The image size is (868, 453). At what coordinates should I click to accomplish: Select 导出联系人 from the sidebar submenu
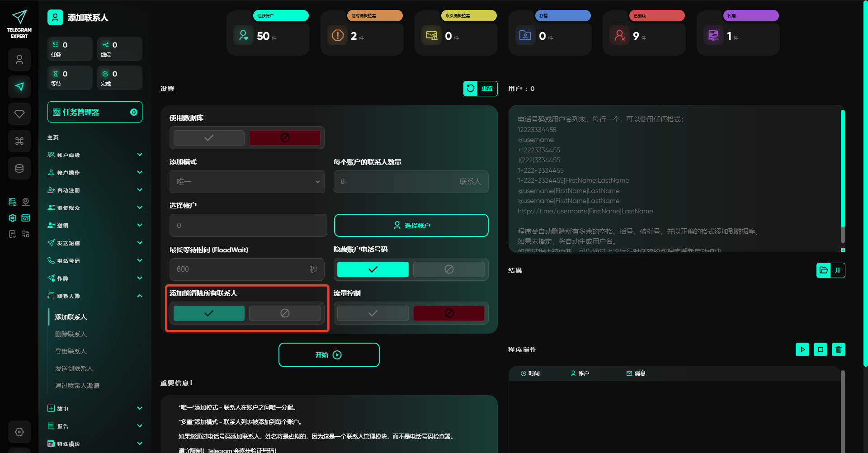71,351
